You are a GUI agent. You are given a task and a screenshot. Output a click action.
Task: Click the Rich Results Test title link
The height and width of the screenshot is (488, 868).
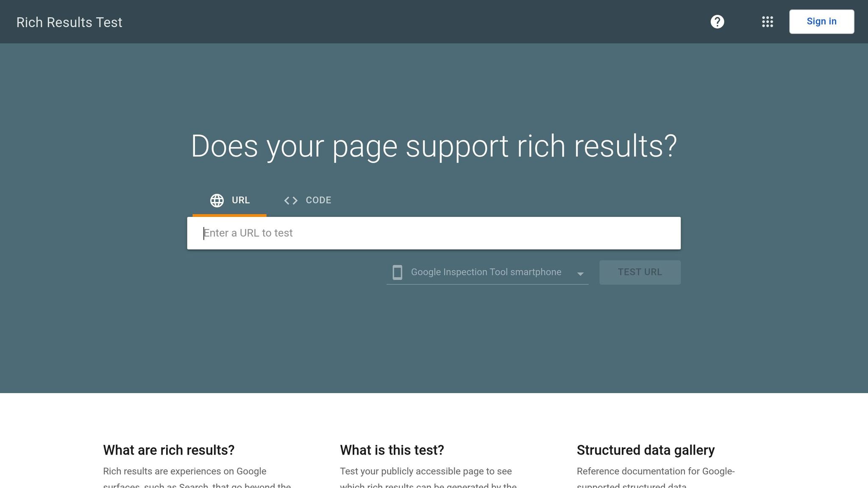(69, 22)
